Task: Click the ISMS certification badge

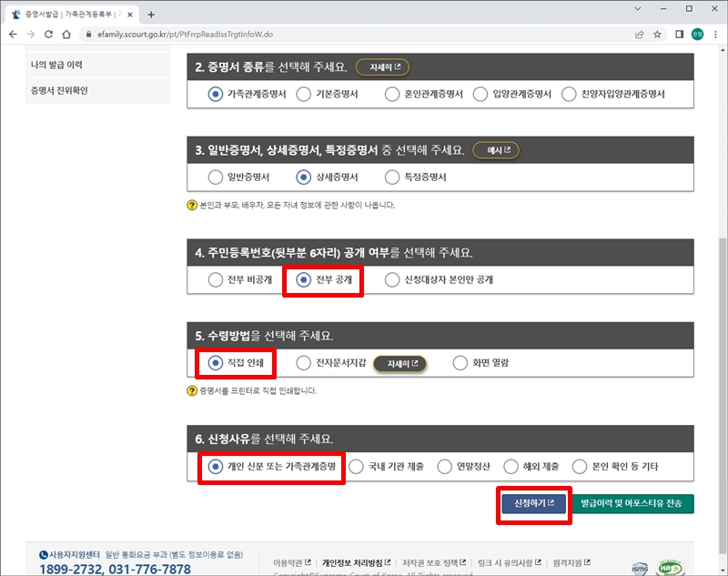Action: point(640,568)
